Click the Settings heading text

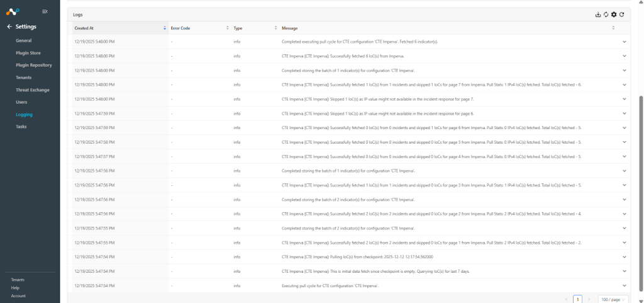tap(26, 26)
